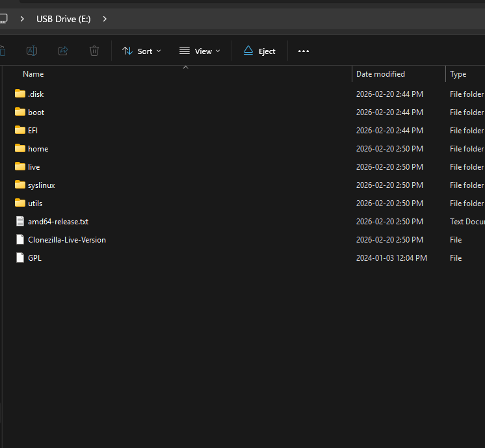Click the Clonezilla-Live-Version file name
The width and height of the screenshot is (485, 448).
(x=67, y=240)
